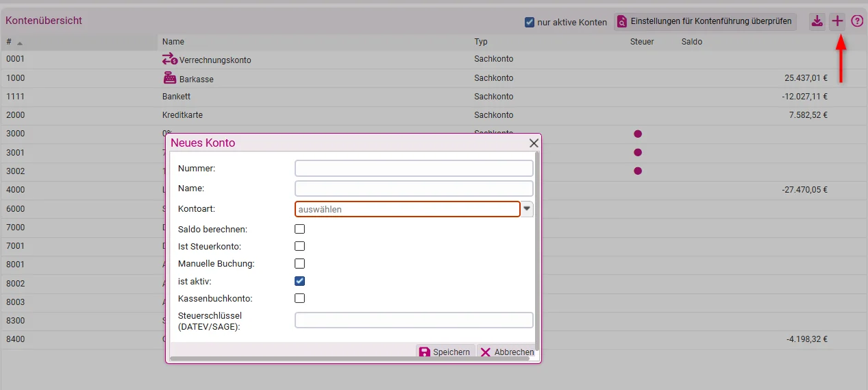Click the Kontoart auswählen combo field
This screenshot has width=868, height=390.
click(408, 209)
